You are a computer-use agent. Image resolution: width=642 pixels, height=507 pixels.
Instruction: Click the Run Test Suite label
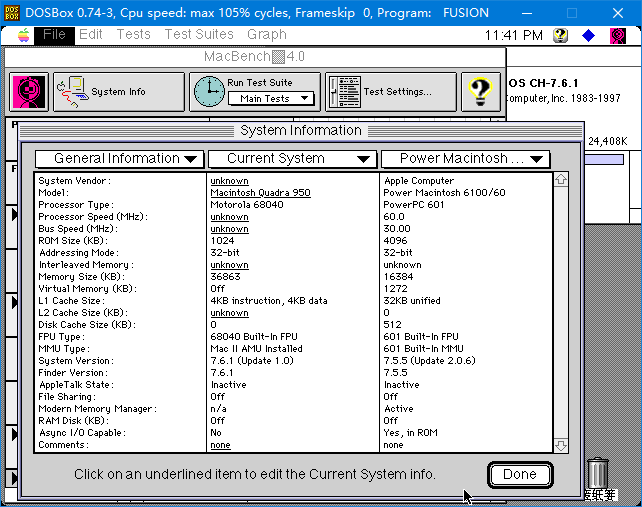click(260, 83)
